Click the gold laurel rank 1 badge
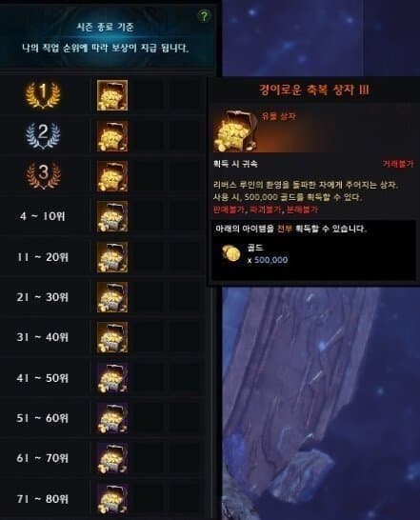Viewport: 420px width, 520px height. (x=43, y=95)
